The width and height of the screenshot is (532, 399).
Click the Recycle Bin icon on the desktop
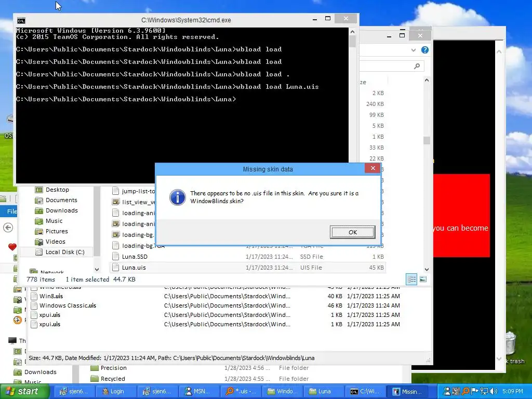510,343
